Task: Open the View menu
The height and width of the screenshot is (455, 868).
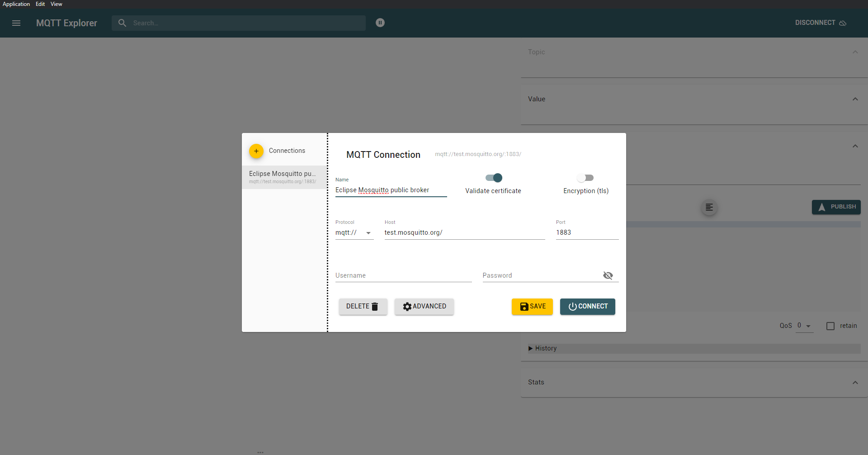Action: 56,4
